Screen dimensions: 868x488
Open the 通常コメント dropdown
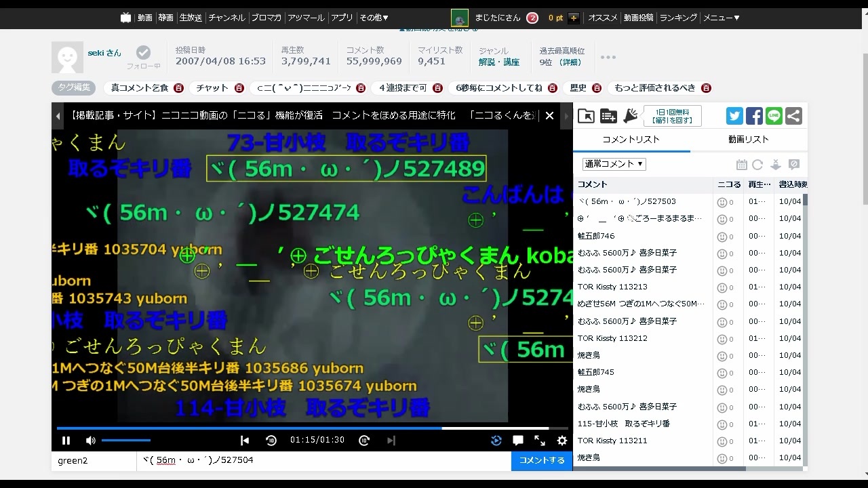614,164
